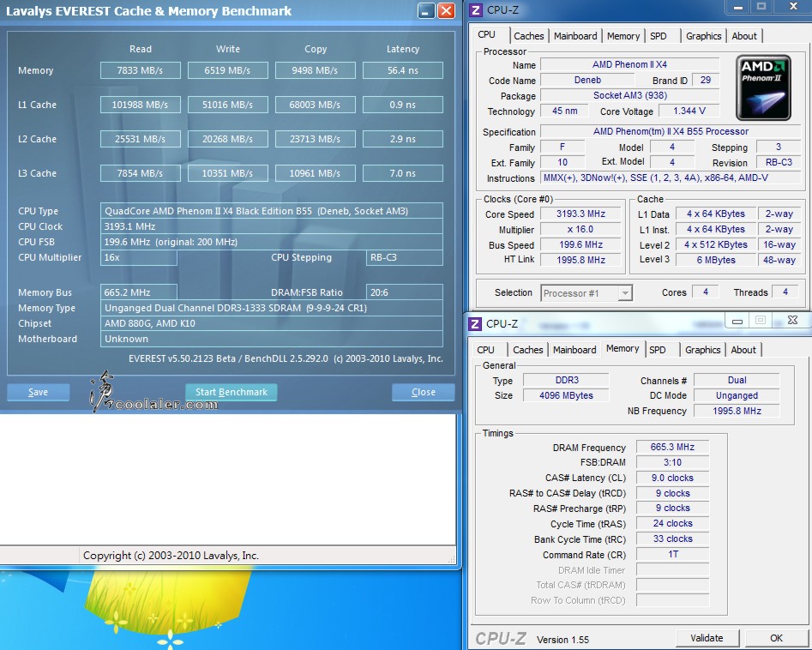The height and width of the screenshot is (650, 812).
Task: Click memory Size value 4096 MBytes
Action: click(x=566, y=395)
